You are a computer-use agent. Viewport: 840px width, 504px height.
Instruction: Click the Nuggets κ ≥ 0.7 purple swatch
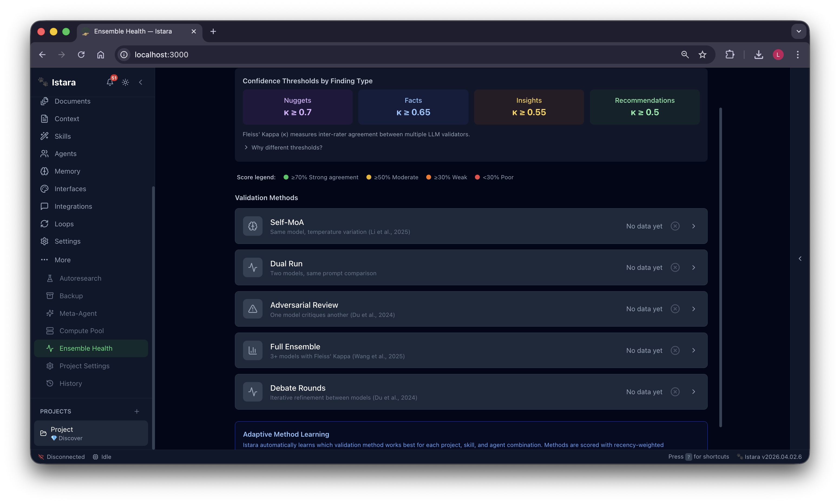coord(297,107)
